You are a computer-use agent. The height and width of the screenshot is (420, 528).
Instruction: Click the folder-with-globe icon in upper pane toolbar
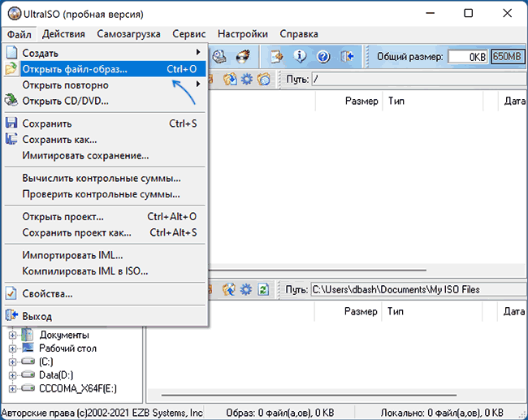[x=264, y=80]
